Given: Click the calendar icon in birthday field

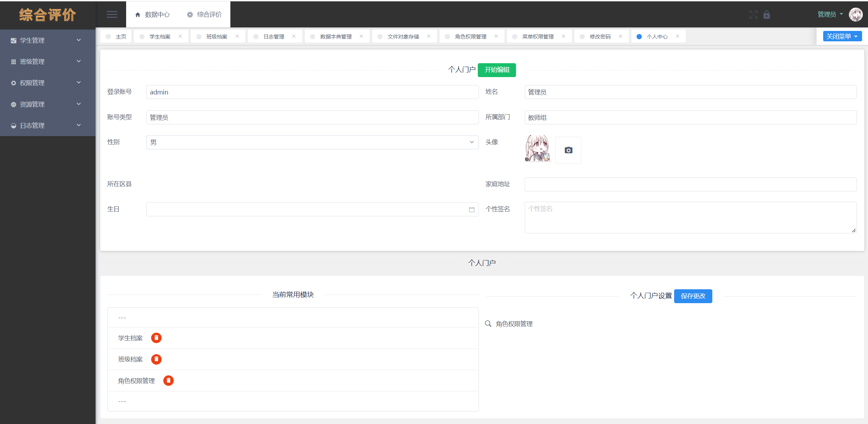Looking at the screenshot, I should pyautogui.click(x=472, y=209).
